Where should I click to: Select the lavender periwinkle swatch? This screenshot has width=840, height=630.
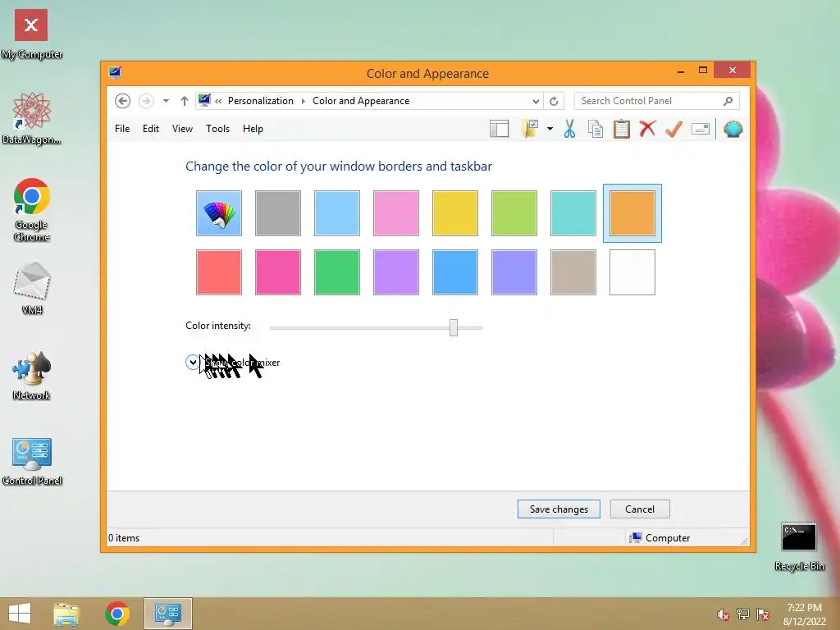tap(514, 272)
